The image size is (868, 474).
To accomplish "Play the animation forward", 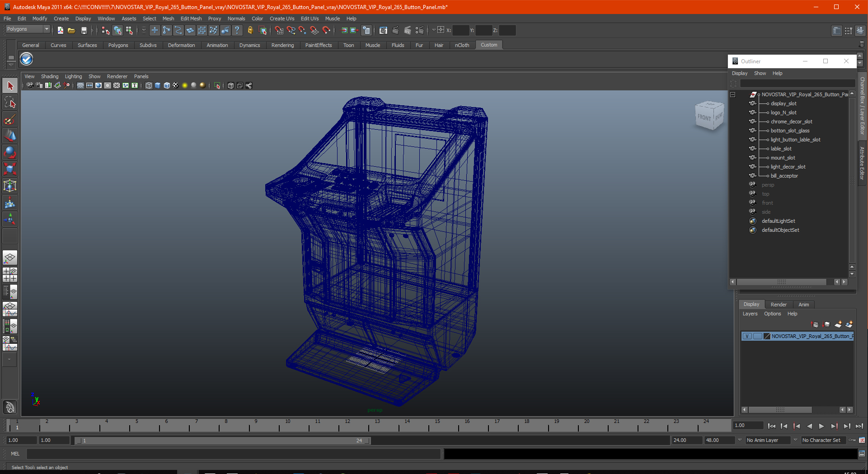I will click(x=821, y=426).
